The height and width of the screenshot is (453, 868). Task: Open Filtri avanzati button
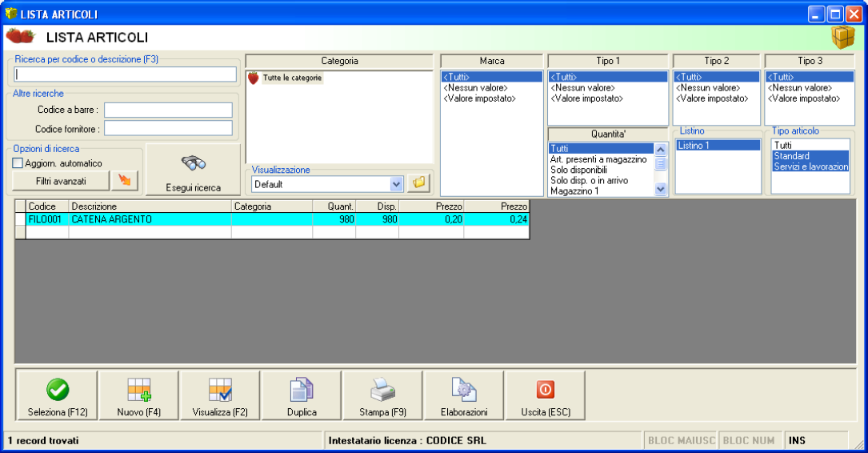[x=61, y=181]
